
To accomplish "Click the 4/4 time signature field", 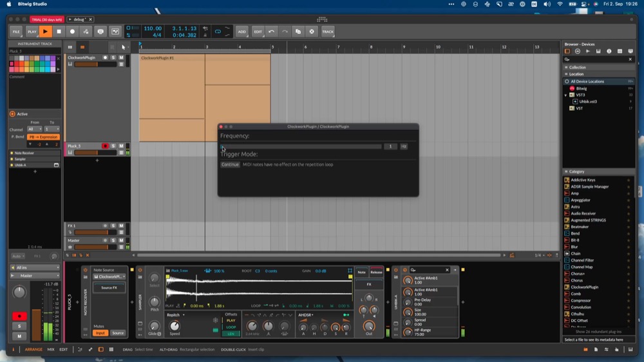I will coord(157,35).
